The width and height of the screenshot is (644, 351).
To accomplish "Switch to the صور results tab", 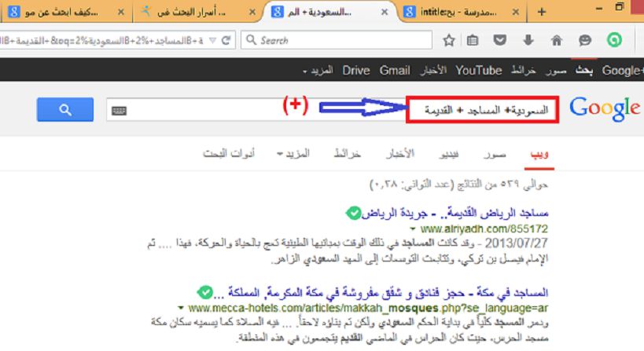I will click(495, 154).
